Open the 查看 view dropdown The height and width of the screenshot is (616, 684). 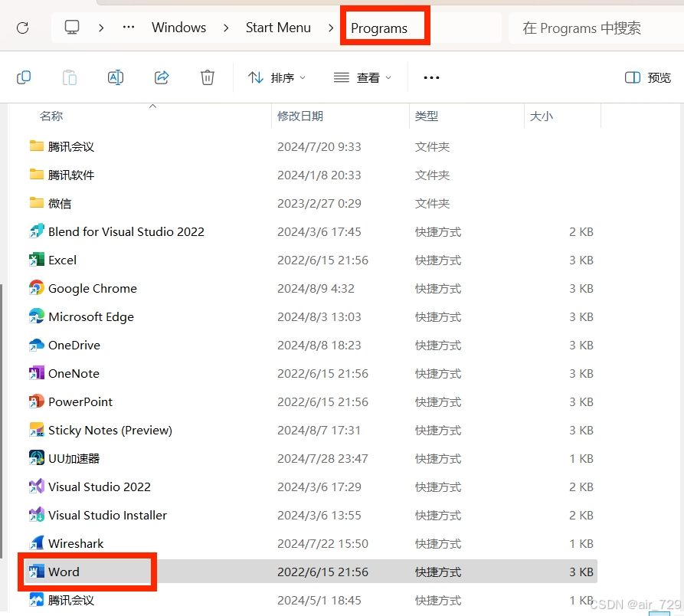coord(362,77)
